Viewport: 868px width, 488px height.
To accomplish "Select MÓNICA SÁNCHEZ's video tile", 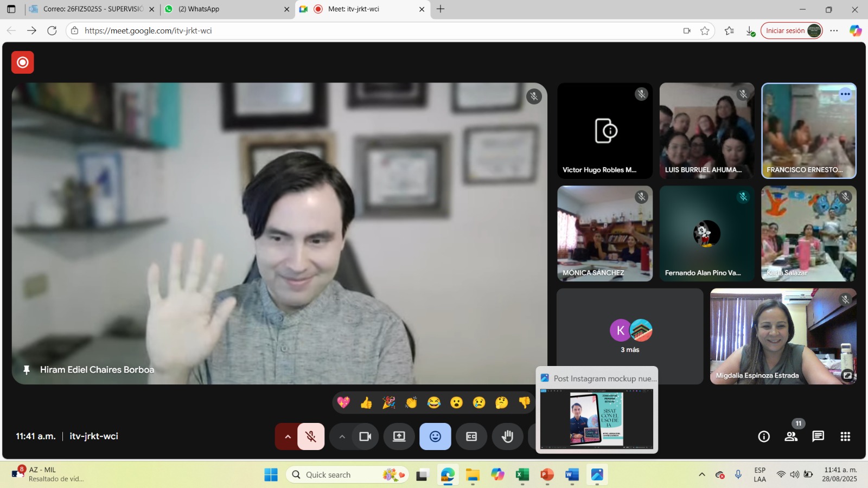I will click(x=605, y=234).
